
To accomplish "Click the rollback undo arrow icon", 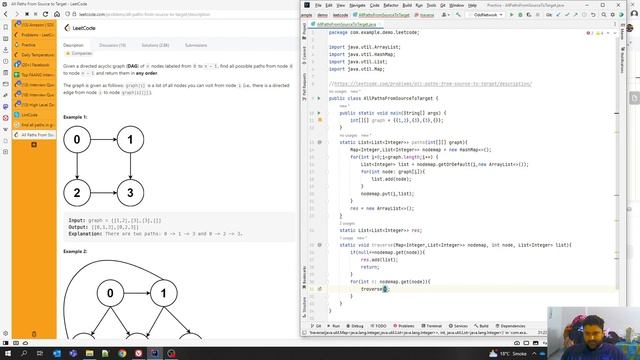I will pyautogui.click(x=593, y=15).
